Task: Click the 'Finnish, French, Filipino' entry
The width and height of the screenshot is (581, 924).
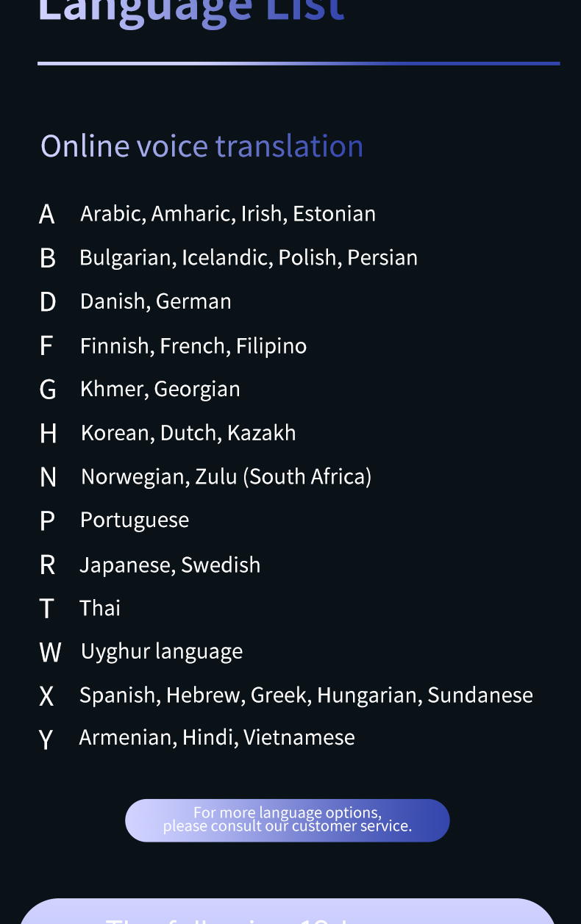Action: (193, 345)
